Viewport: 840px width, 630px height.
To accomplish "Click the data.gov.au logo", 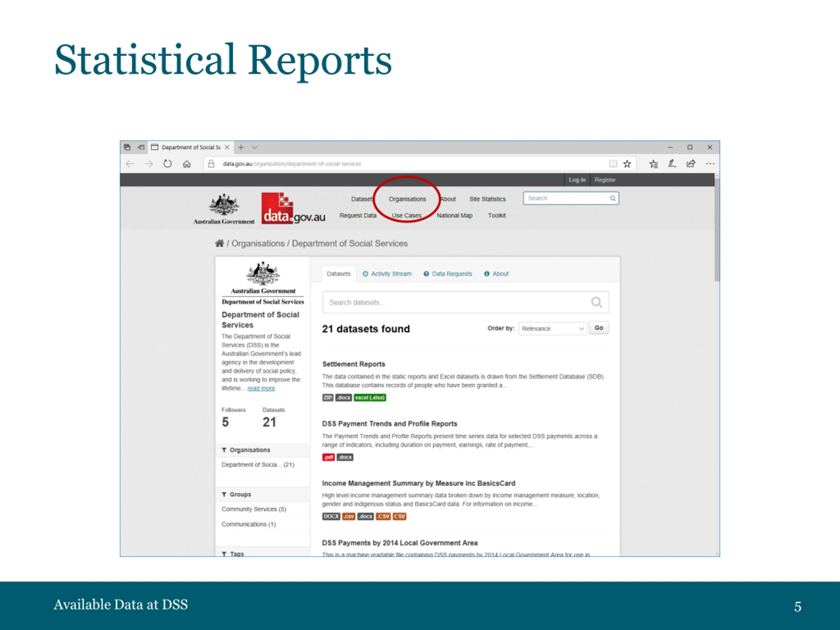I will pyautogui.click(x=293, y=208).
